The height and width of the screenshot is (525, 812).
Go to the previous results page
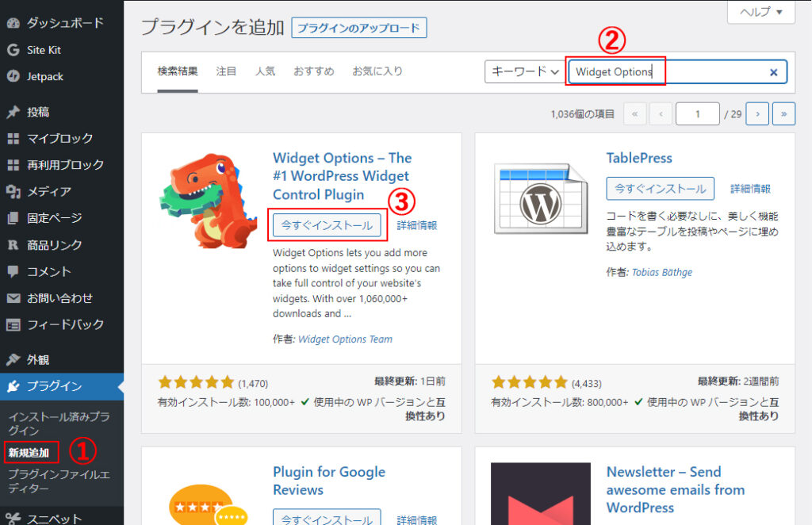[x=661, y=114]
